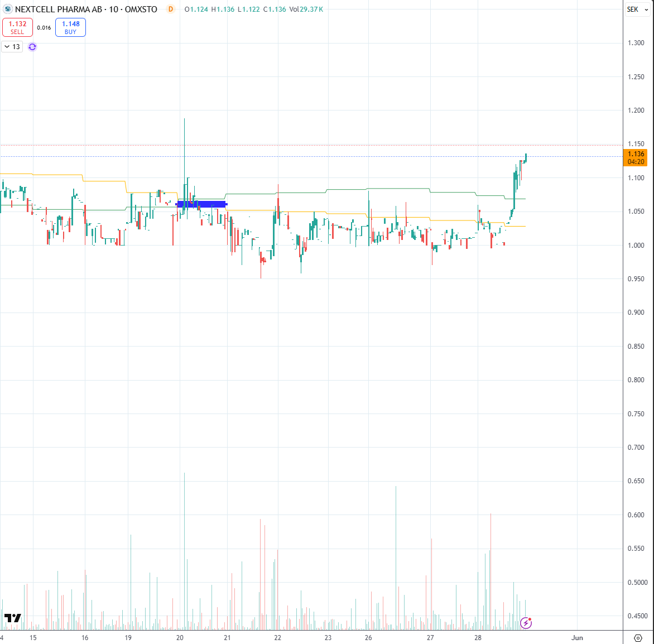Click the 0.650 price scale label

636,481
